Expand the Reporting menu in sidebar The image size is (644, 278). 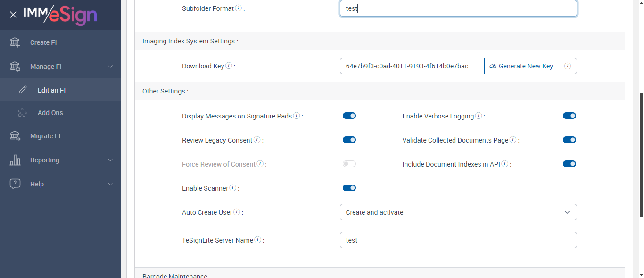[x=110, y=160]
